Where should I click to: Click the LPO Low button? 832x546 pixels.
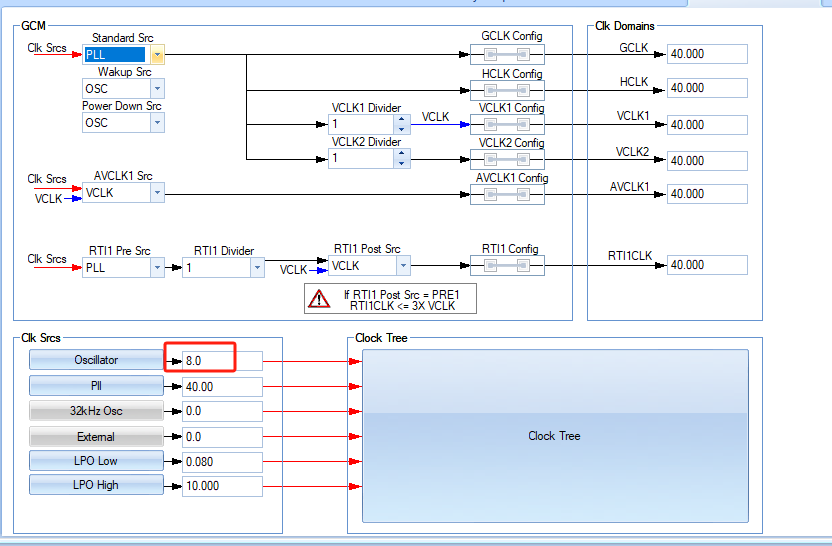point(96,461)
